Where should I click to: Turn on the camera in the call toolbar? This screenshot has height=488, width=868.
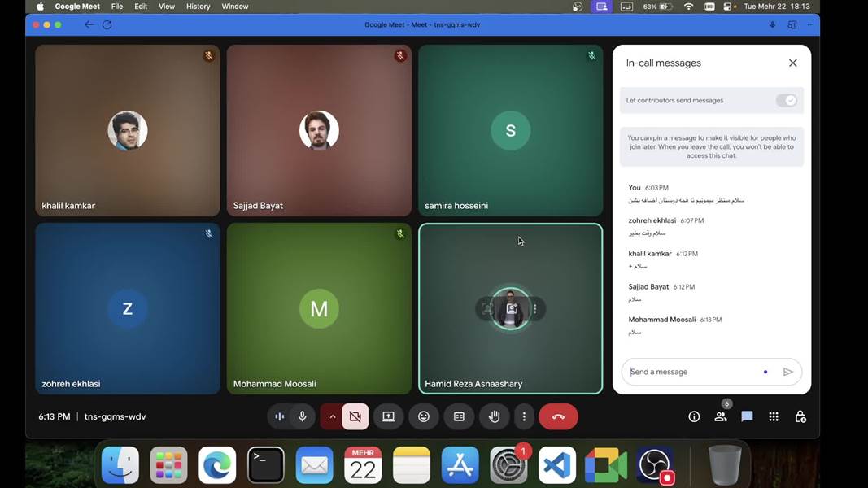point(355,416)
